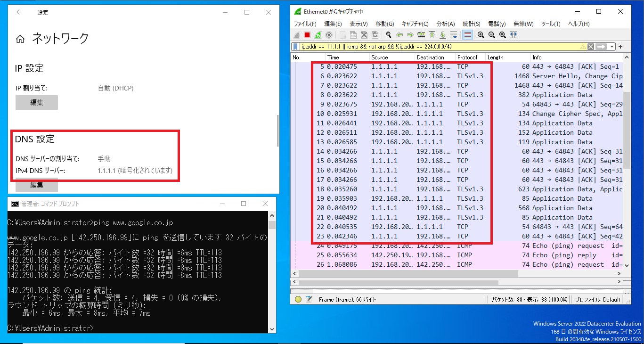Open capture file properties status bar icon
This screenshot has height=344, width=644.
(x=309, y=299)
